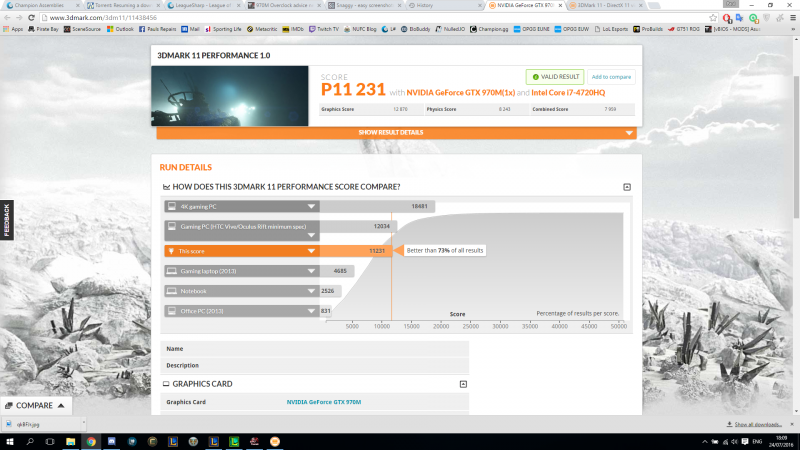Image resolution: width=800 pixels, height=450 pixels.
Task: Click the Add to compare button
Action: pyautogui.click(x=611, y=77)
